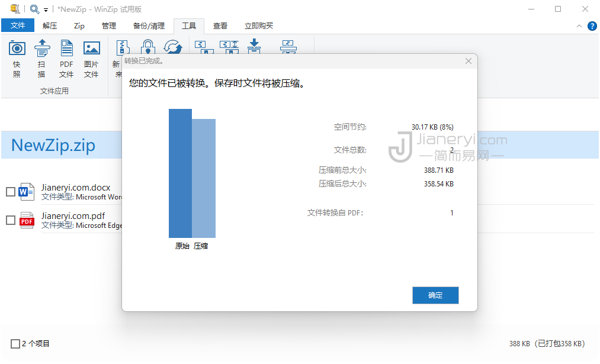Click the download-arrow ribbon icon
Image resolution: width=600 pixels, height=364 pixels.
tap(254, 46)
